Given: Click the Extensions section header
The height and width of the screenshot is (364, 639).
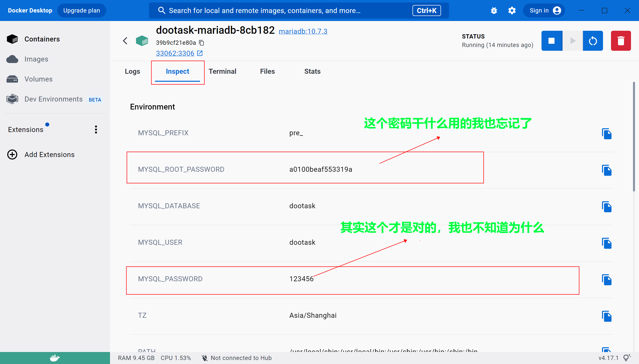Looking at the screenshot, I should point(25,129).
